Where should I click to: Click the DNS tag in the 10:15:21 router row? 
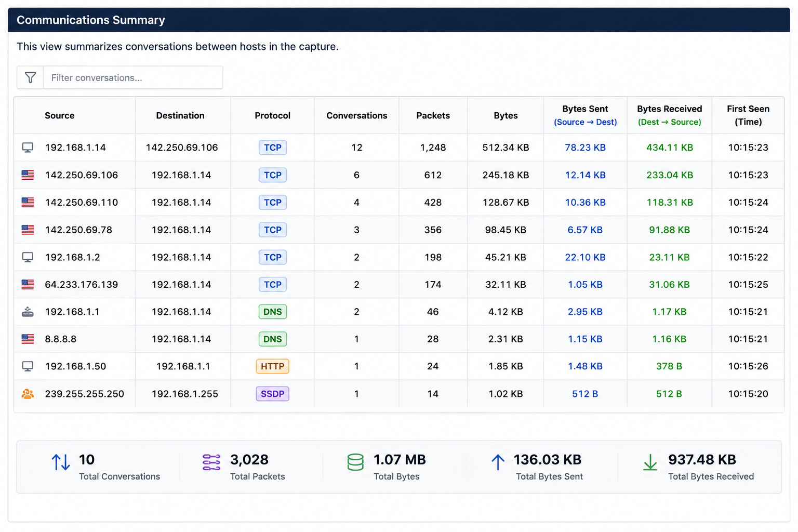pyautogui.click(x=273, y=312)
